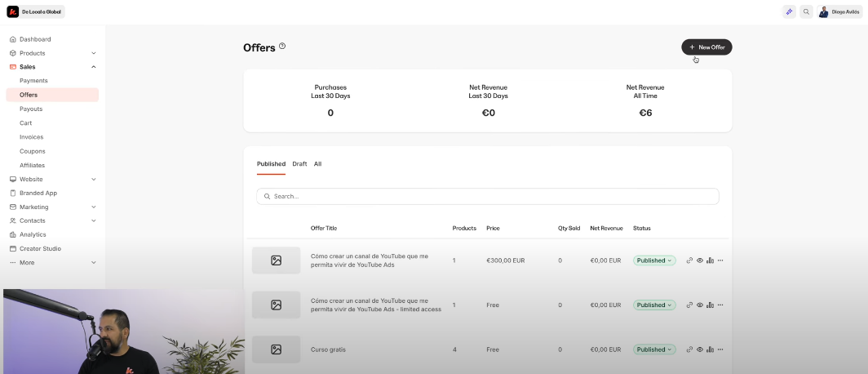Click the Branded App phone icon
Viewport: 868px width, 374px height.
coord(13,194)
